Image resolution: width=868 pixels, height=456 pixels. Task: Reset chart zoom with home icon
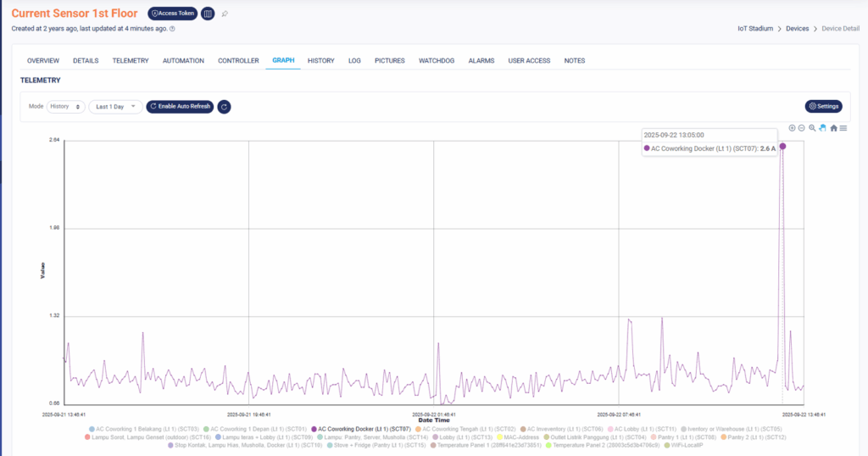(833, 128)
